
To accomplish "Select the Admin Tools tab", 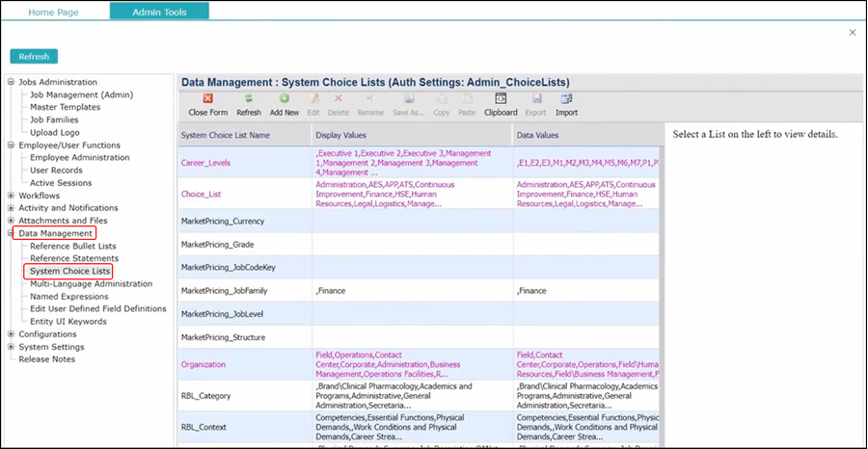I will point(158,12).
